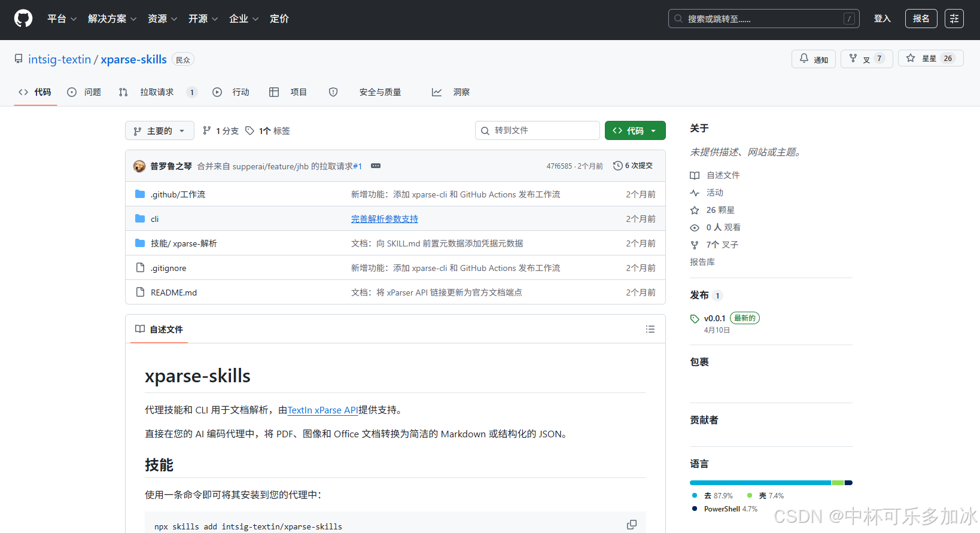View the 1个 标签 tags link
This screenshot has width=980, height=533.
pos(267,130)
